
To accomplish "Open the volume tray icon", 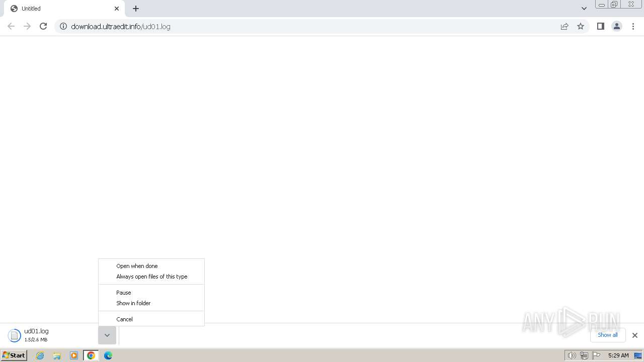I will [572, 355].
